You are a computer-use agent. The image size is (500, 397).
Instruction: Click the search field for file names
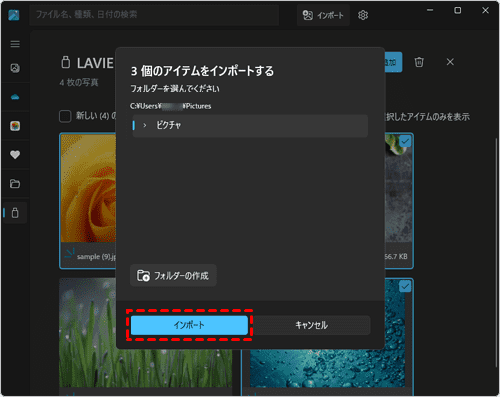pos(154,15)
